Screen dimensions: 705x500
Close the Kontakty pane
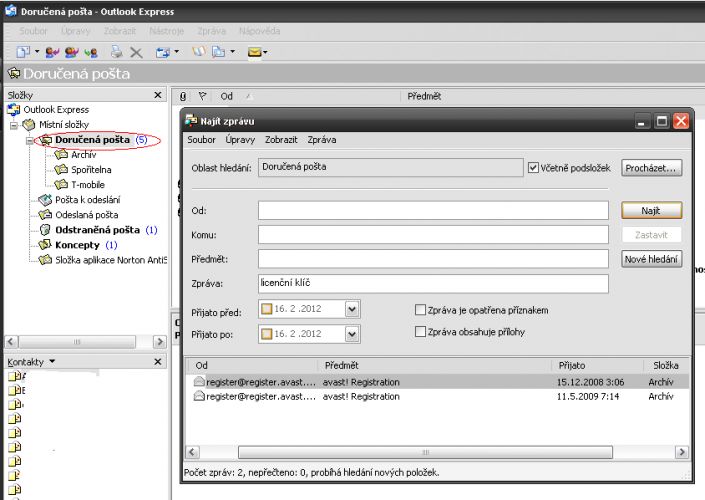tap(158, 362)
